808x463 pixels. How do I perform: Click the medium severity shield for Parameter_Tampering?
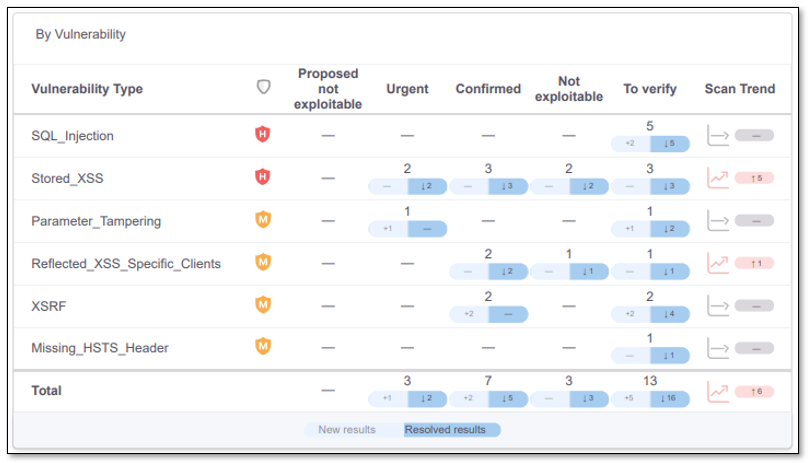tap(263, 220)
